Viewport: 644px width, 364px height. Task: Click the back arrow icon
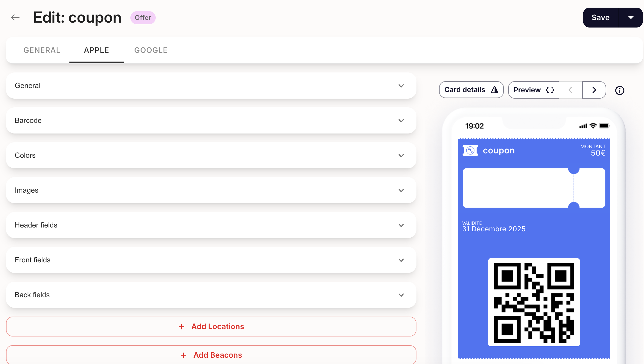pyautogui.click(x=15, y=18)
